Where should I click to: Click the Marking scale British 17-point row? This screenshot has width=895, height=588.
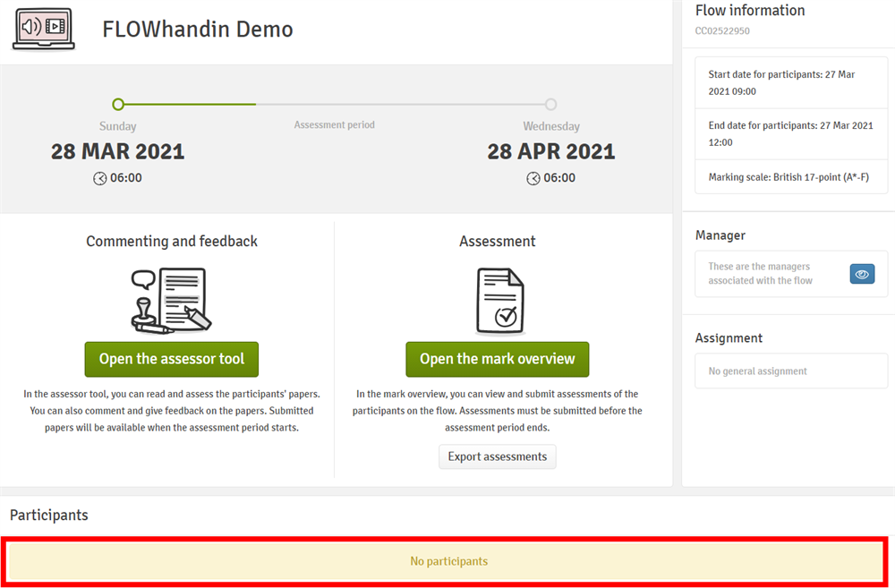(x=791, y=177)
